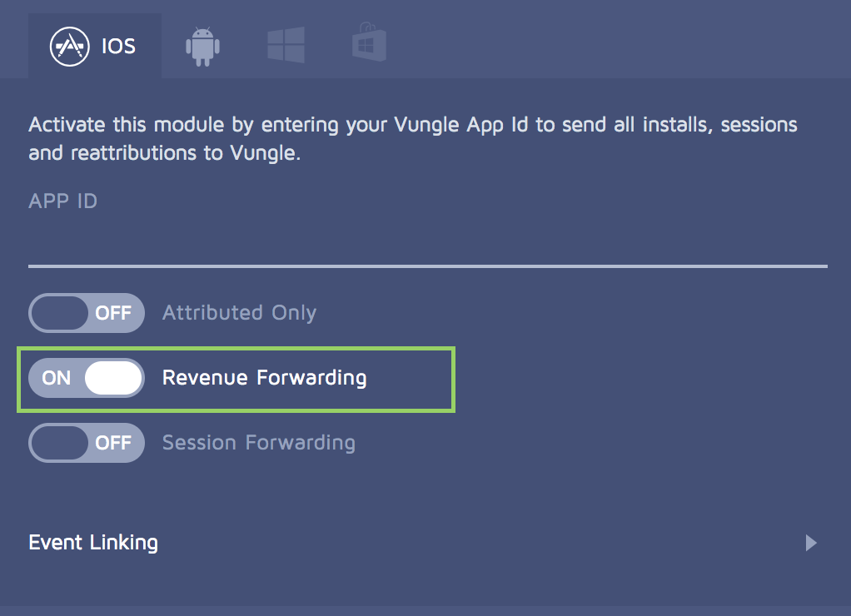Select the Windows platform icon
Image resolution: width=851 pixels, height=616 pixels.
tap(286, 45)
